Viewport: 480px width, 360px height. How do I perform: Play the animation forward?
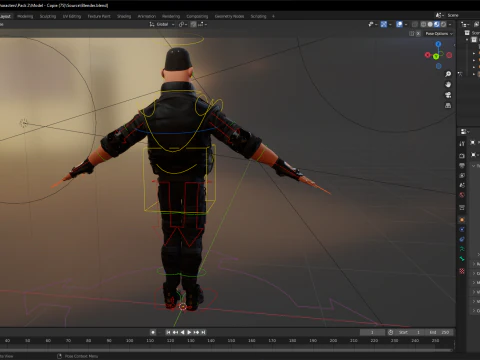[x=189, y=332]
